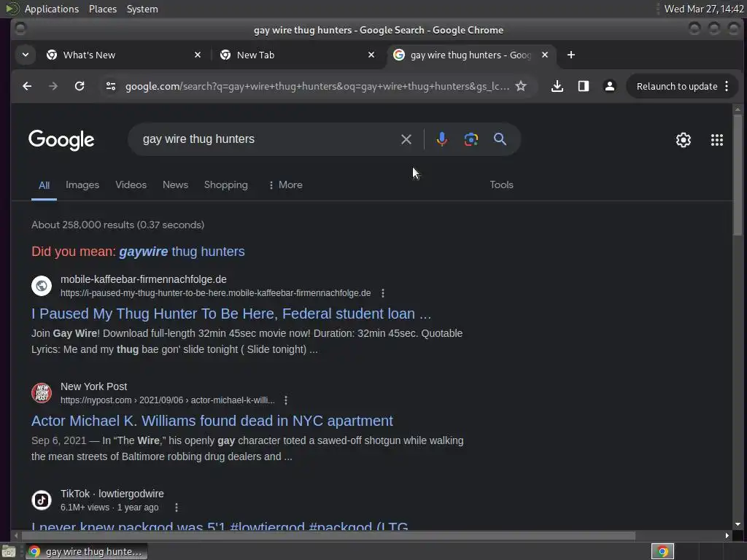This screenshot has width=747, height=560.
Task: Open options for the mobile-kaffeebar result
Action: [x=382, y=293]
